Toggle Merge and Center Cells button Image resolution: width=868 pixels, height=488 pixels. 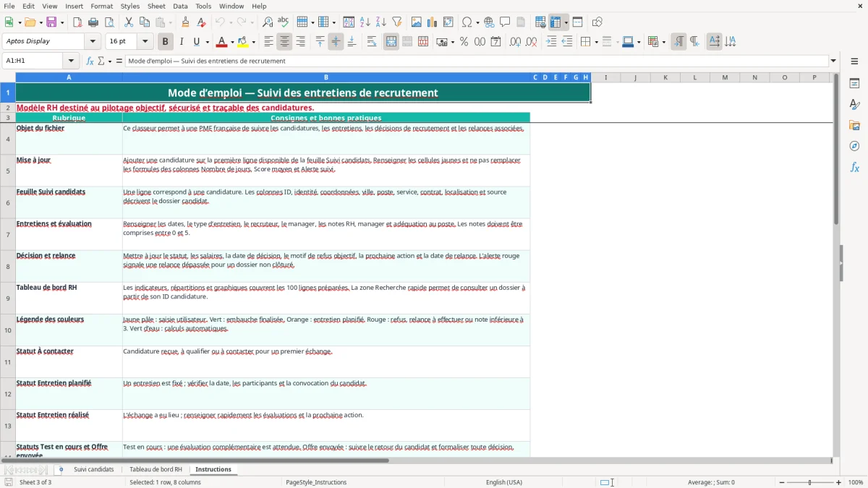pos(391,42)
